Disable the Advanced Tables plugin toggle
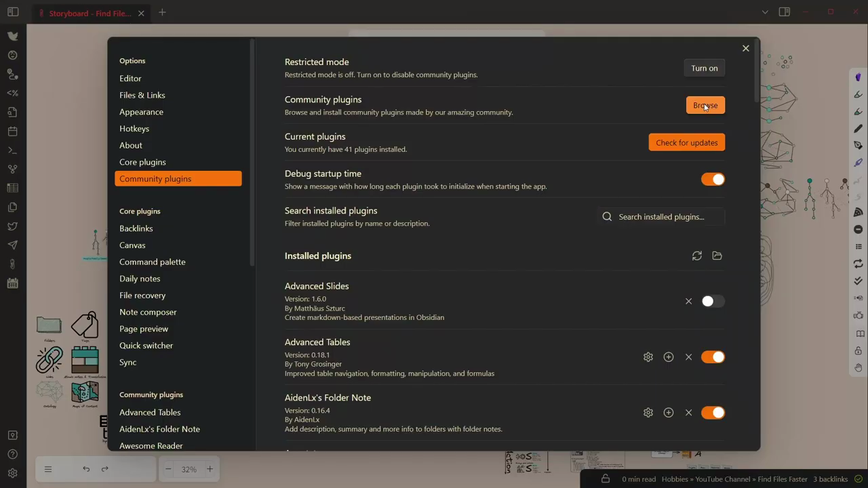 [713, 357]
